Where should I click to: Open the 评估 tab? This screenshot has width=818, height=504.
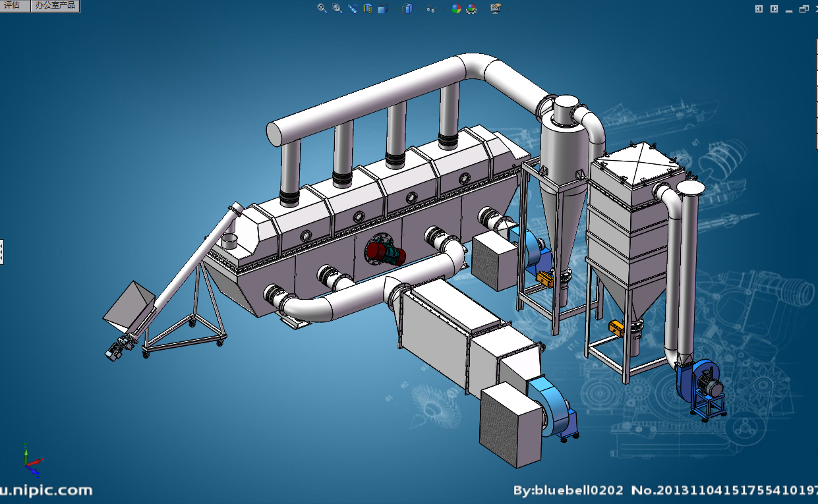(x=14, y=5)
